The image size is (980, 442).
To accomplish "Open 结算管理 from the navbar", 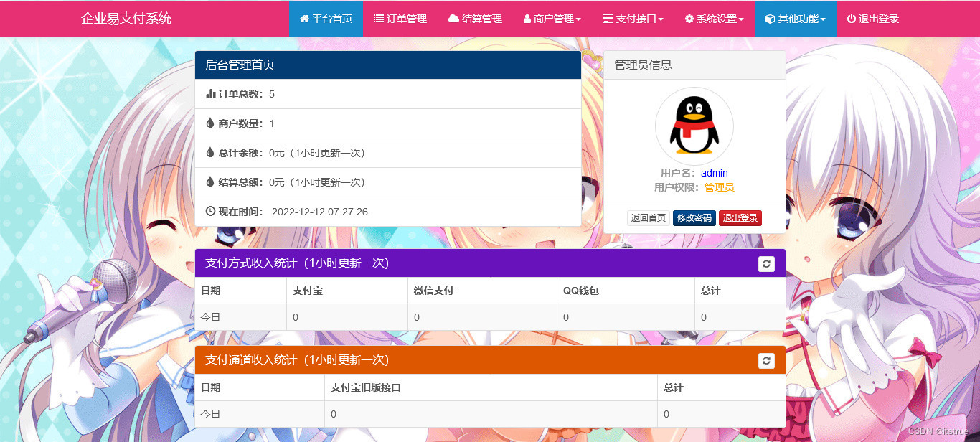I will pos(475,19).
